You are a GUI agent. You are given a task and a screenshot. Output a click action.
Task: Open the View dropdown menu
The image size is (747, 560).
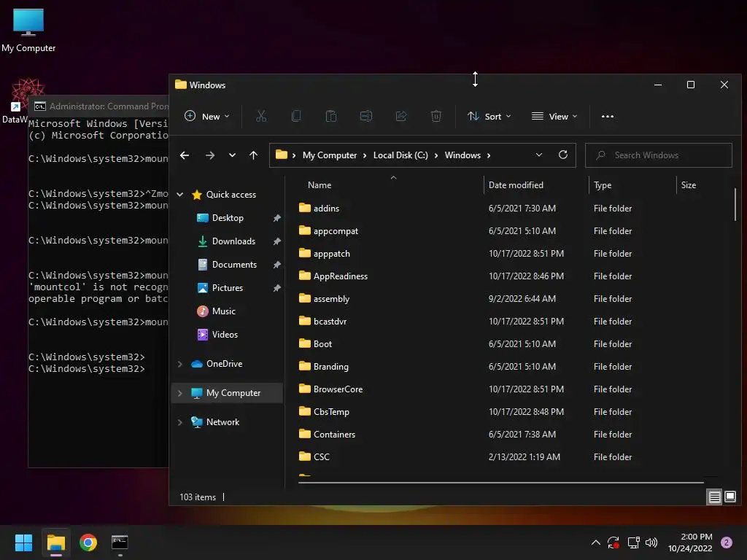click(554, 116)
